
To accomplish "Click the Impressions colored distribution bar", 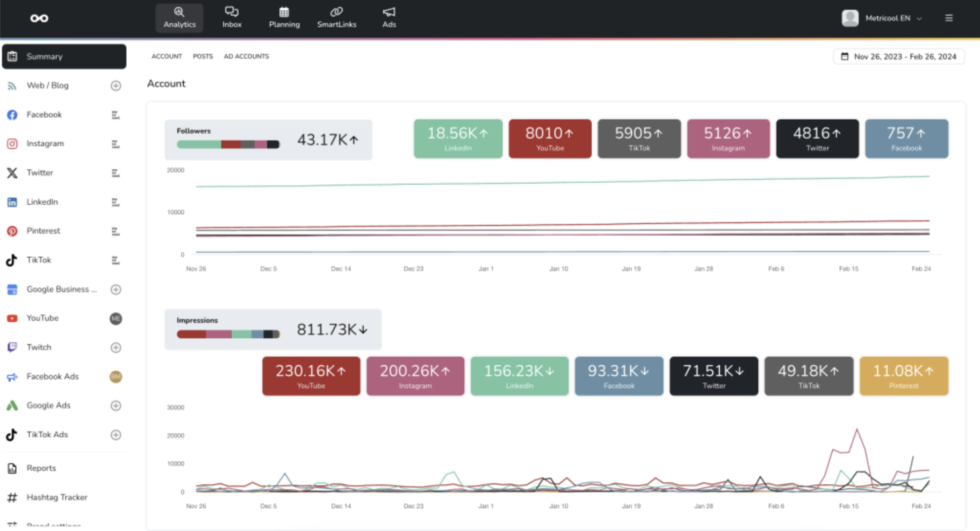I will (x=228, y=334).
